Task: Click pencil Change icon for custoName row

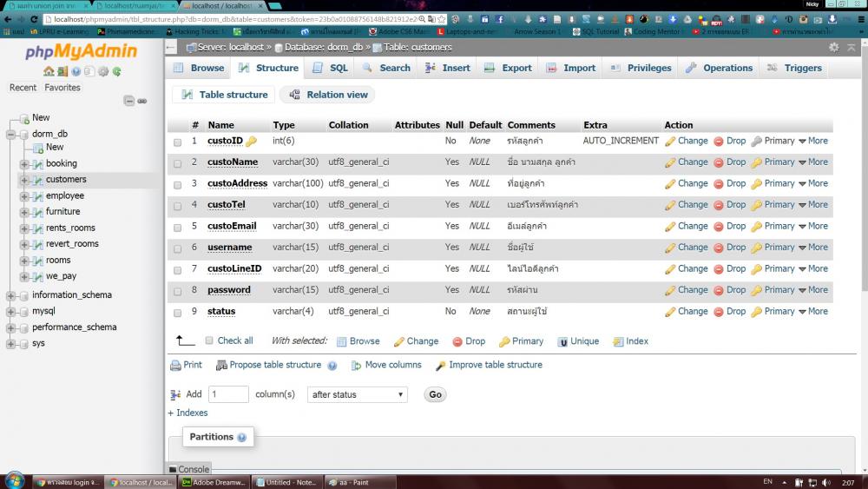Action: 670,162
